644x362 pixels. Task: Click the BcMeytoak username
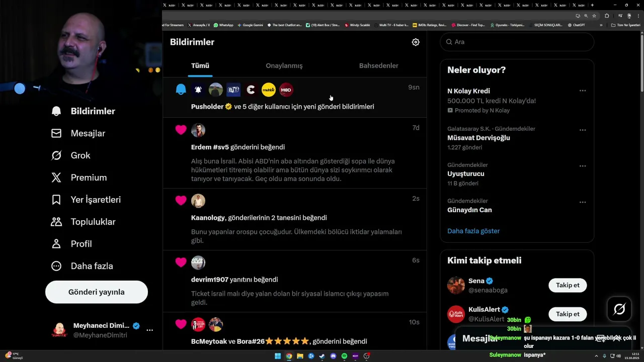(209, 341)
